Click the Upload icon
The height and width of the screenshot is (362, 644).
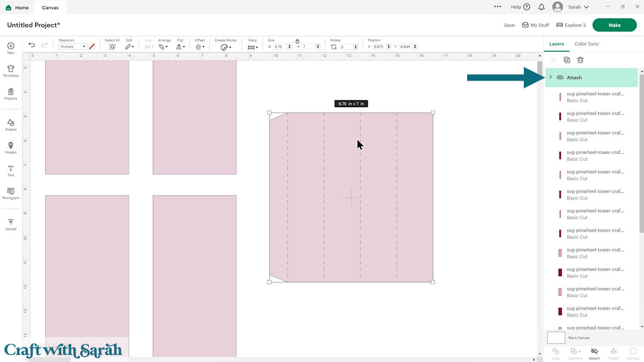[11, 224]
